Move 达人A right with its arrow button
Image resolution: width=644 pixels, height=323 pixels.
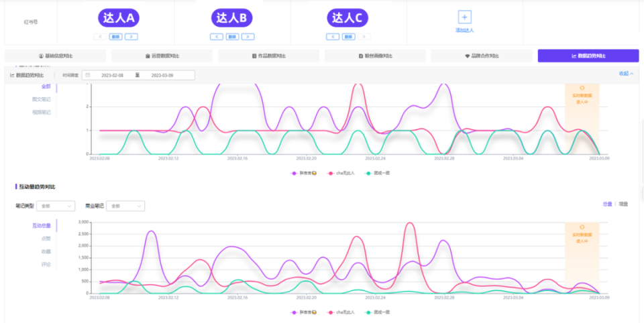point(131,37)
